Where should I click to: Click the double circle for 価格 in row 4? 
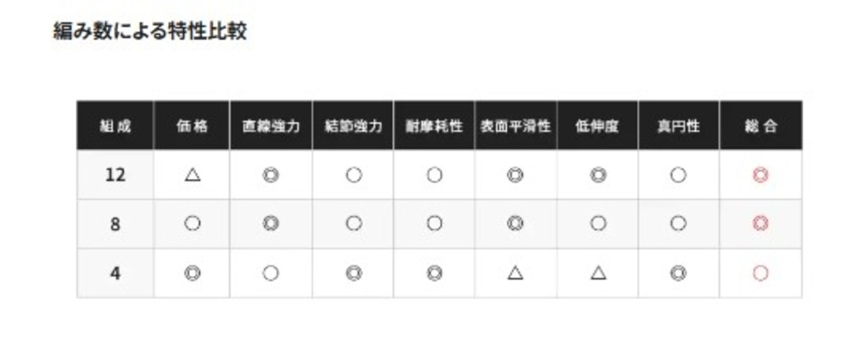click(193, 273)
